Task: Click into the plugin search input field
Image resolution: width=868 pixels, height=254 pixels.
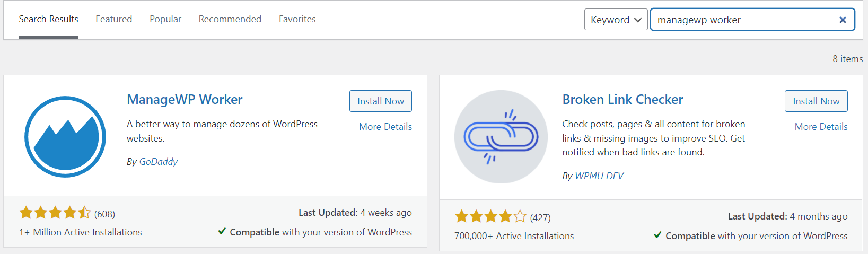Action: coord(742,20)
